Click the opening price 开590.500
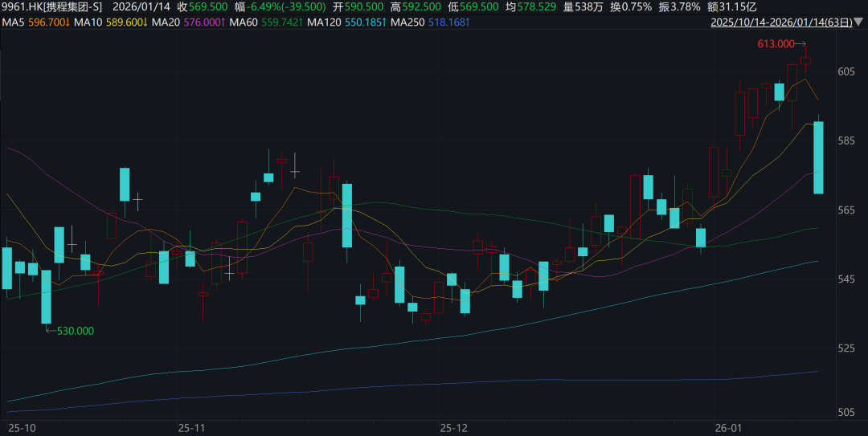This screenshot has width=868, height=436. pos(358,7)
